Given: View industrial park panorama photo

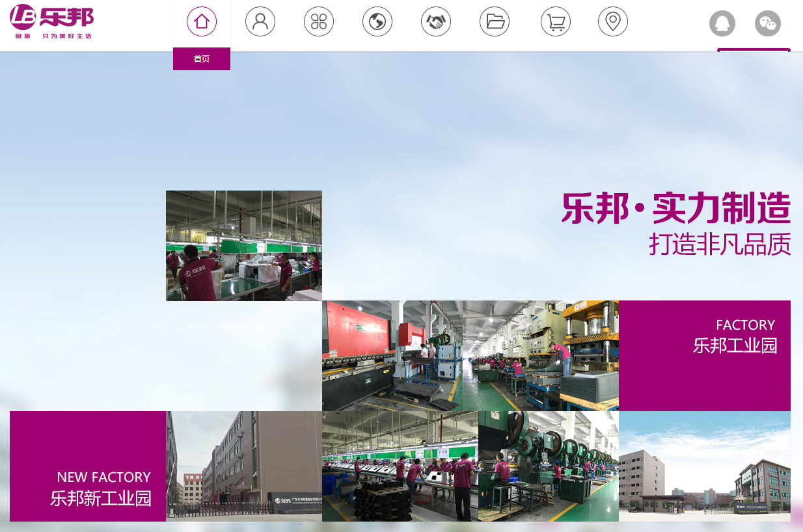Looking at the screenshot, I should click(705, 466).
